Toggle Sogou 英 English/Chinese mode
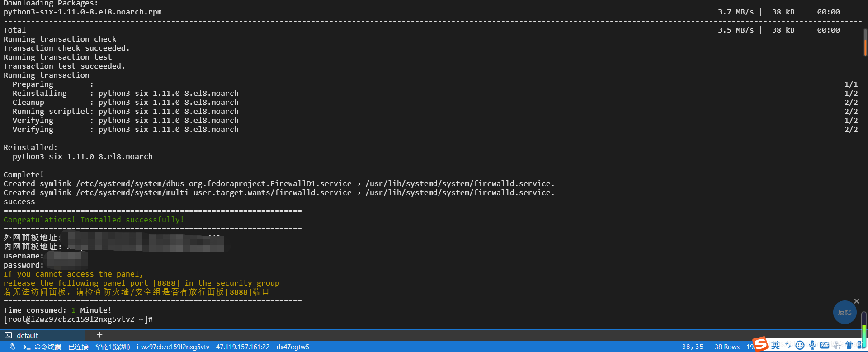Image resolution: width=868 pixels, height=352 pixels. click(x=776, y=345)
